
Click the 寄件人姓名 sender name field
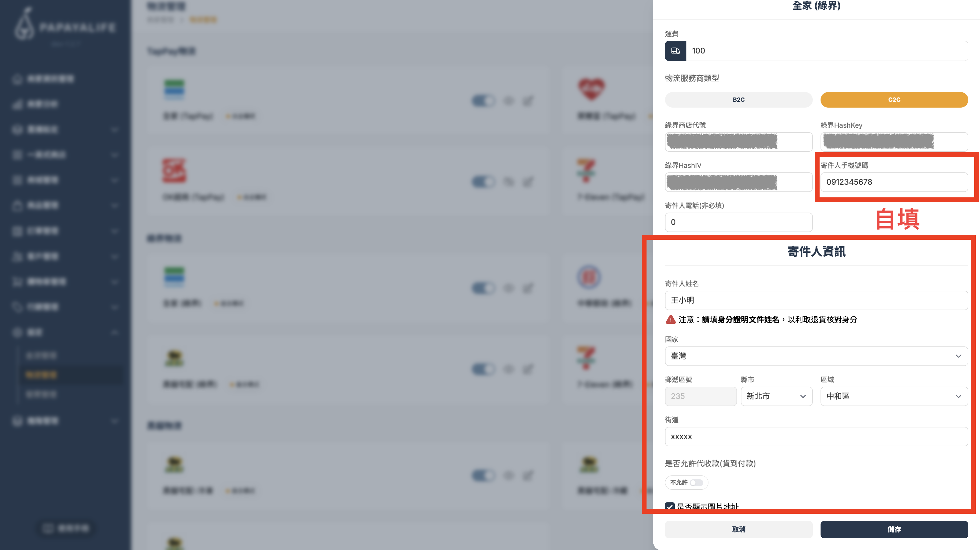(816, 300)
